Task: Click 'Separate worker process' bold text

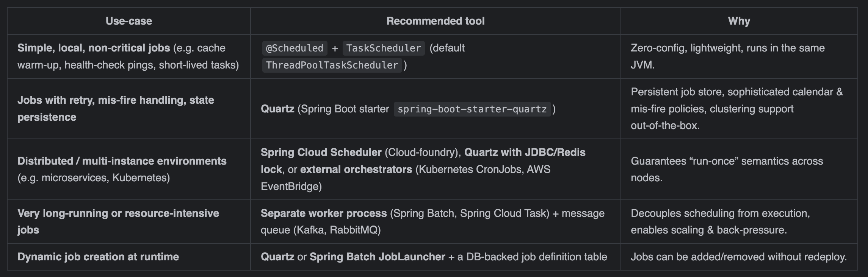Action: click(323, 213)
